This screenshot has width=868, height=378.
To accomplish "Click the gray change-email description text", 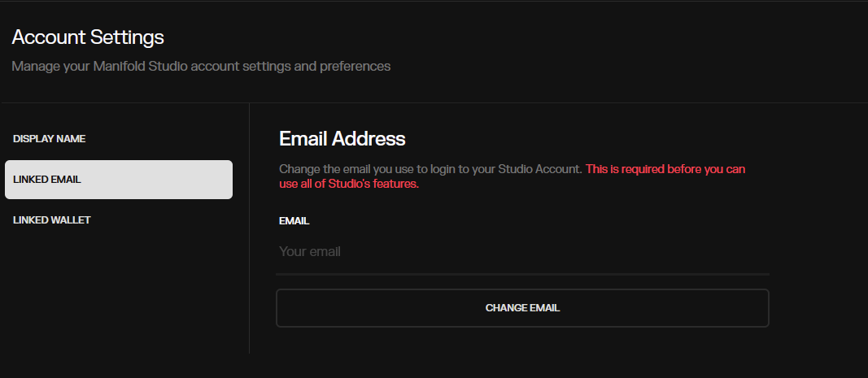I will tap(430, 169).
